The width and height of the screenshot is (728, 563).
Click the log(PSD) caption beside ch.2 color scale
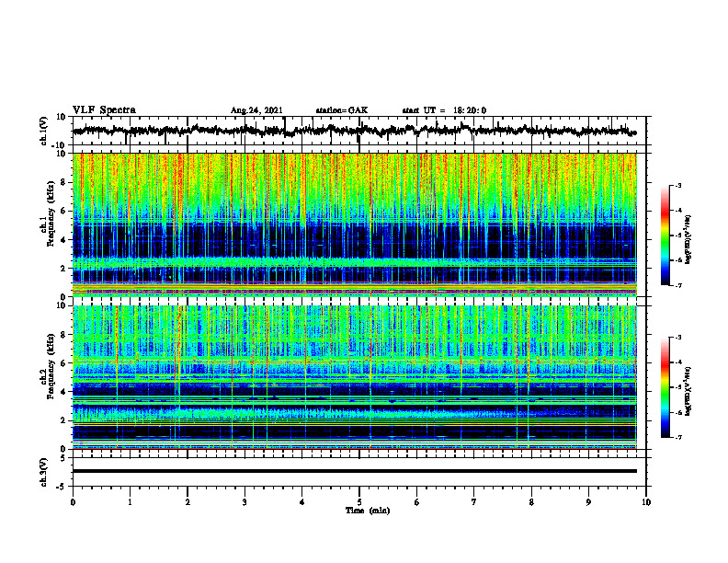(x=688, y=392)
